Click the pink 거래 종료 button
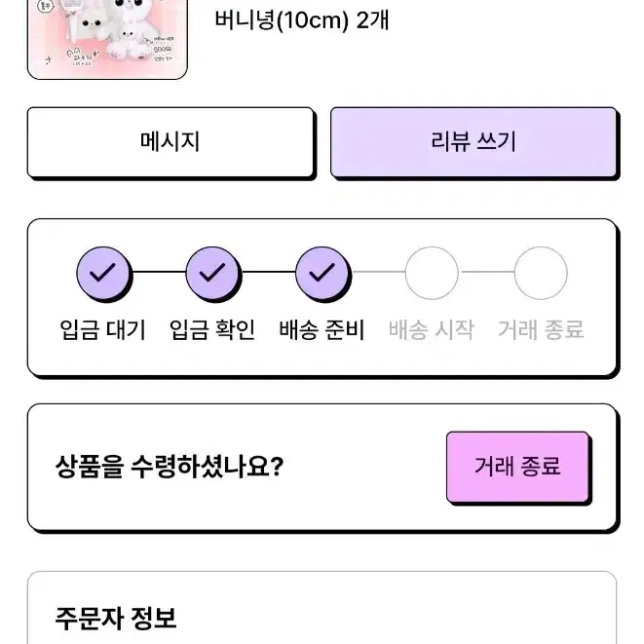Image resolution: width=644 pixels, height=644 pixels. (517, 467)
